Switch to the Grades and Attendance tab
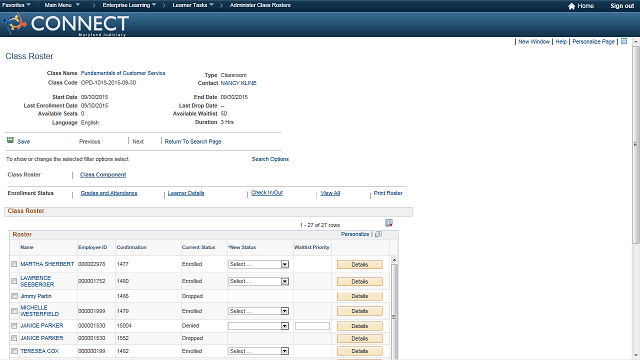640x360 pixels. point(109,193)
